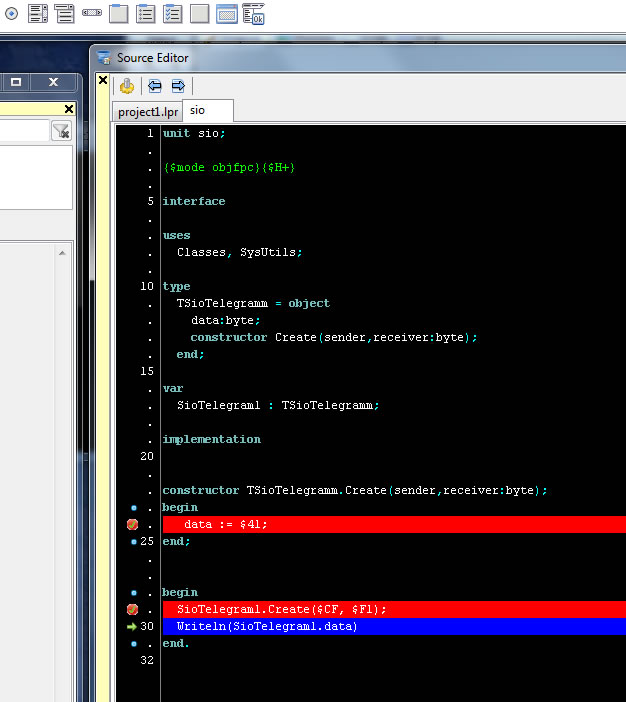Pick the TListBox component icon
The image size is (626, 702).
tap(38, 13)
